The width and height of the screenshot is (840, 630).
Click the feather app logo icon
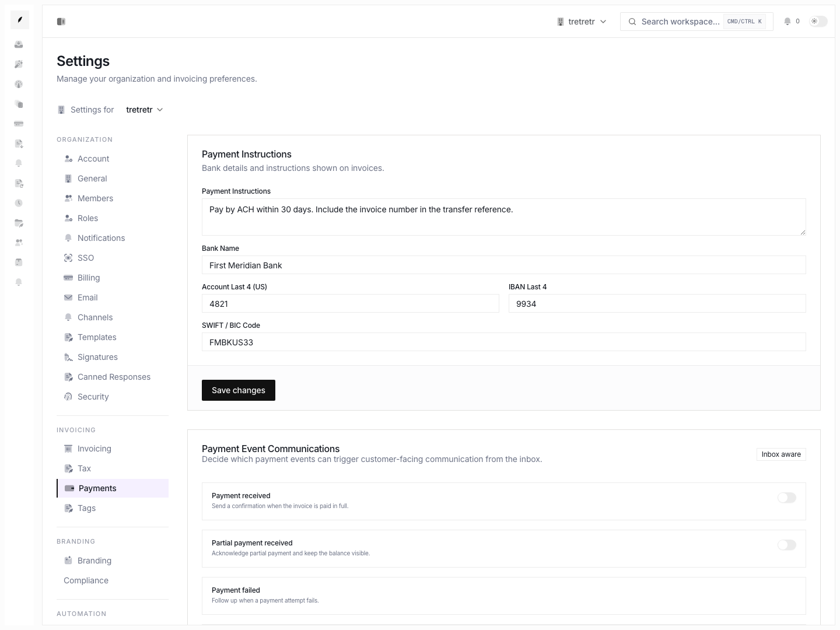pos(20,20)
